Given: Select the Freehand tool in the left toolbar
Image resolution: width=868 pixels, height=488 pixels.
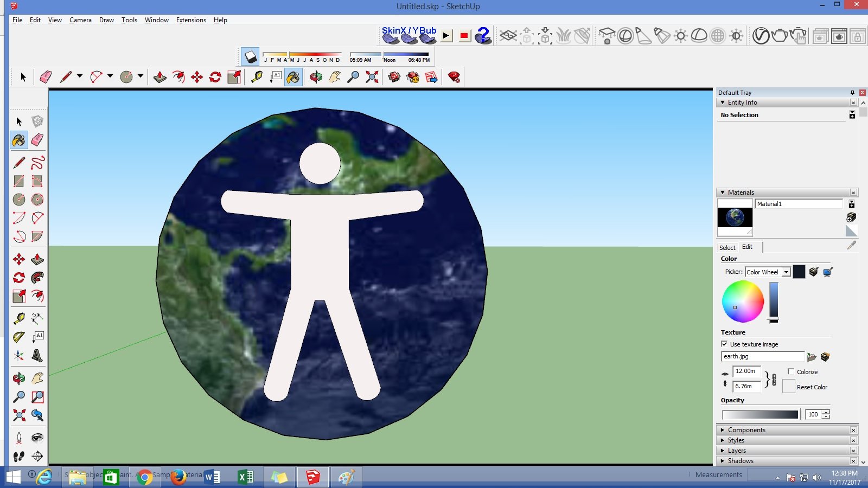Looking at the screenshot, I should point(37,163).
